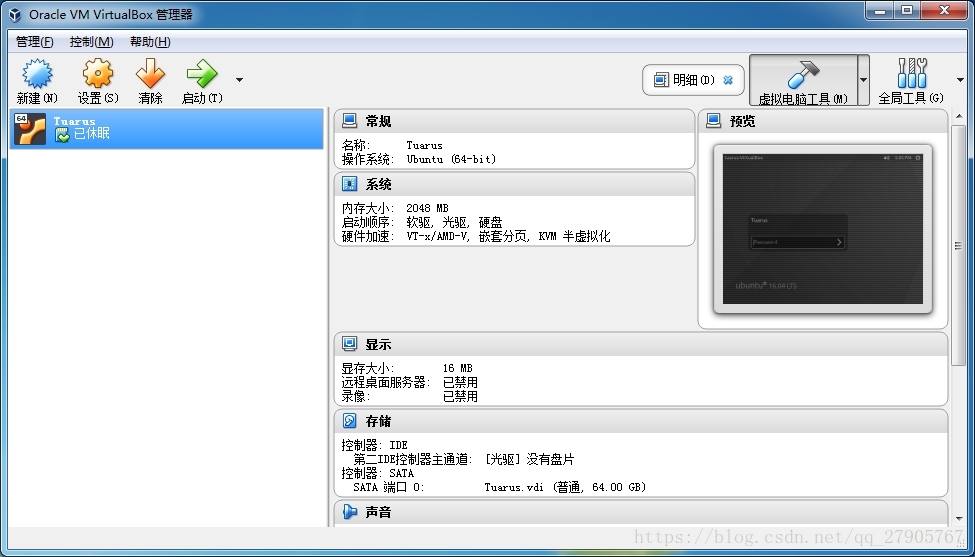Viewport: 975px width, 557px height.
Task: Open the dropdown arrow beside 全局工具
Action: 960,80
